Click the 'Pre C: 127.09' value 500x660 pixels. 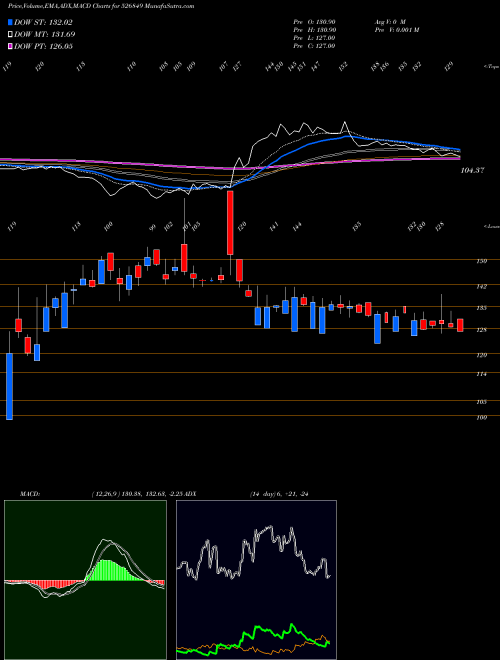[x=314, y=46]
